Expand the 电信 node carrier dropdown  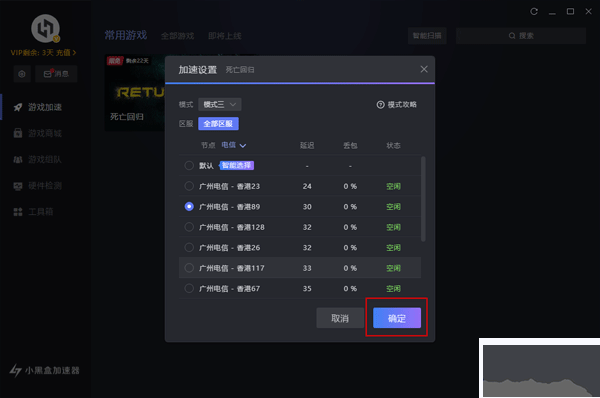pos(234,145)
